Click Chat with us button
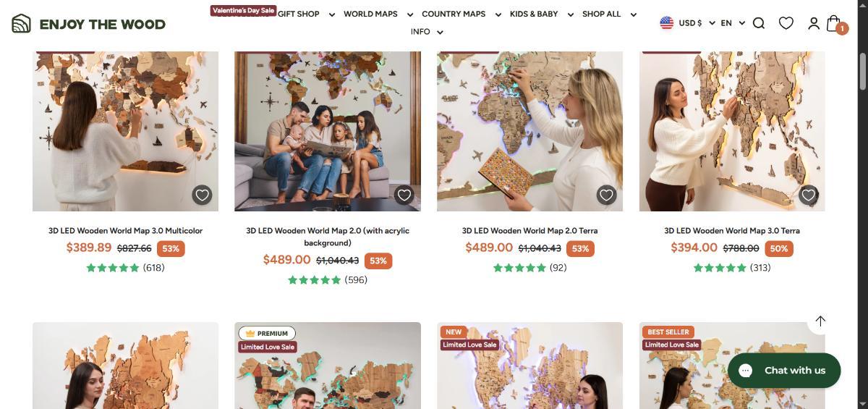Viewport: 868px width, 409px height. point(784,371)
